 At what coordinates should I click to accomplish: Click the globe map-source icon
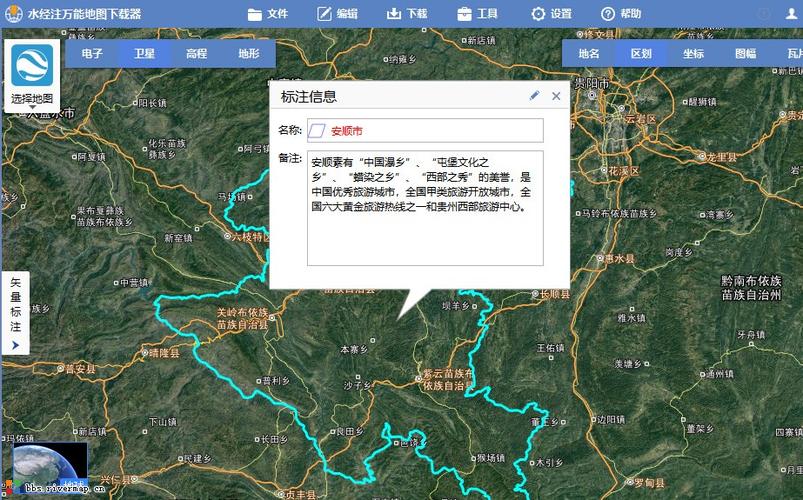tap(32, 65)
